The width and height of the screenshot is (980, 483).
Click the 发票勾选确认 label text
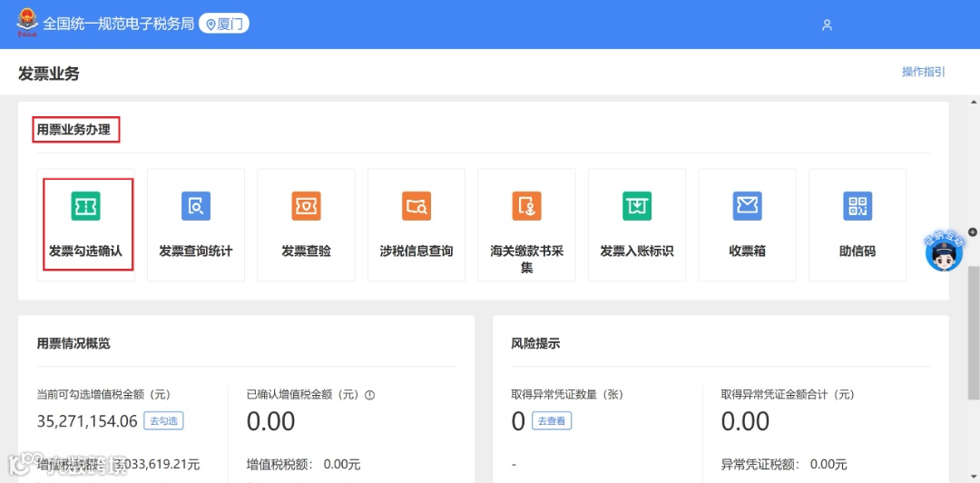pos(85,251)
